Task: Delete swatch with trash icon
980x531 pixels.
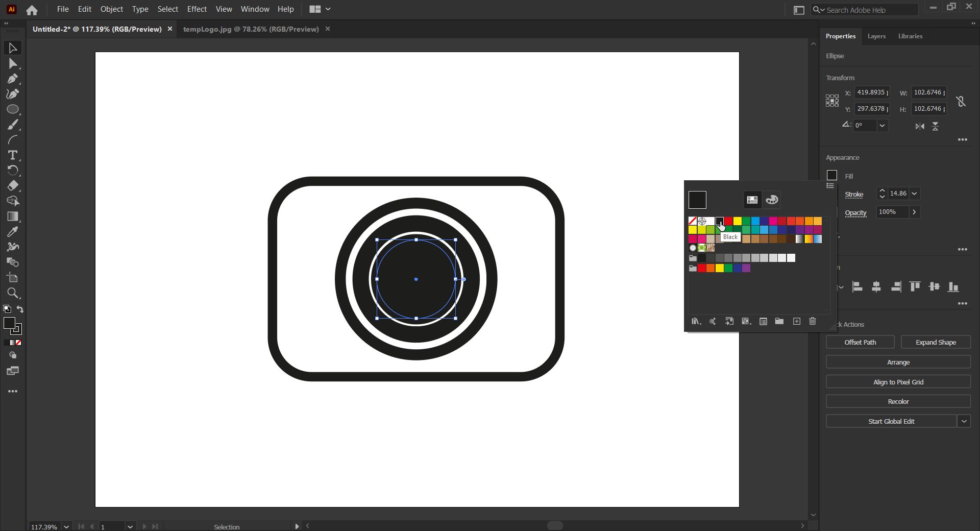Action: coord(813,321)
